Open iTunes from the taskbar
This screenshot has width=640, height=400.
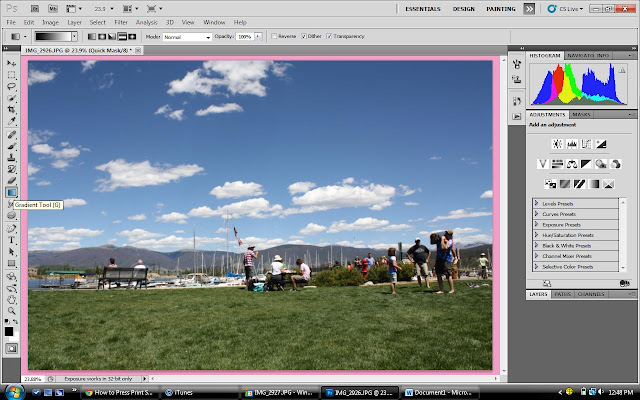(198, 392)
